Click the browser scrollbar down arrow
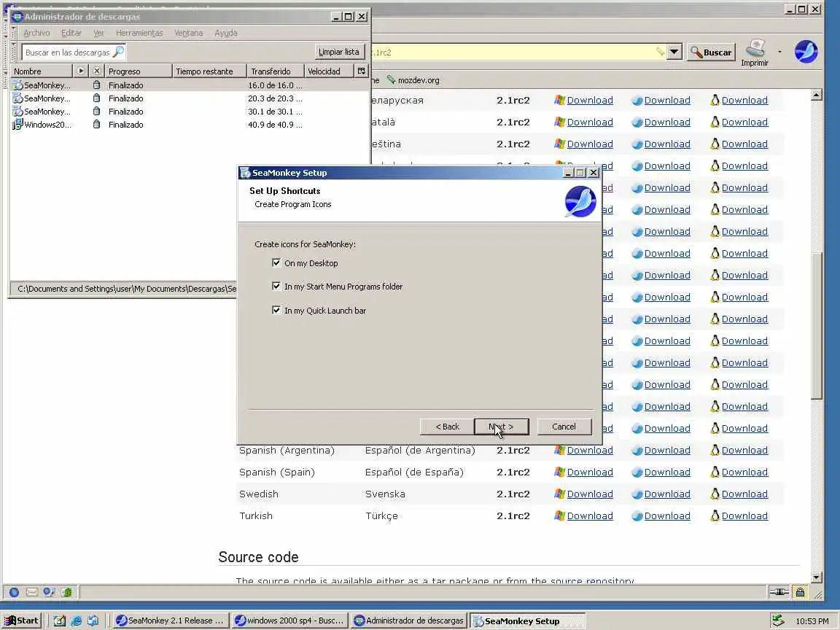The image size is (840, 630). [x=817, y=577]
